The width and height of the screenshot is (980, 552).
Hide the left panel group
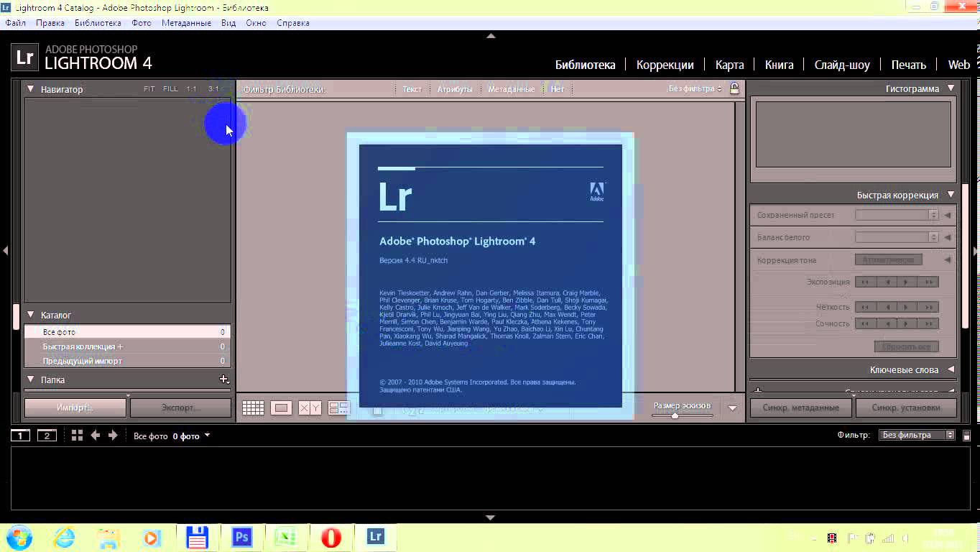[5, 251]
